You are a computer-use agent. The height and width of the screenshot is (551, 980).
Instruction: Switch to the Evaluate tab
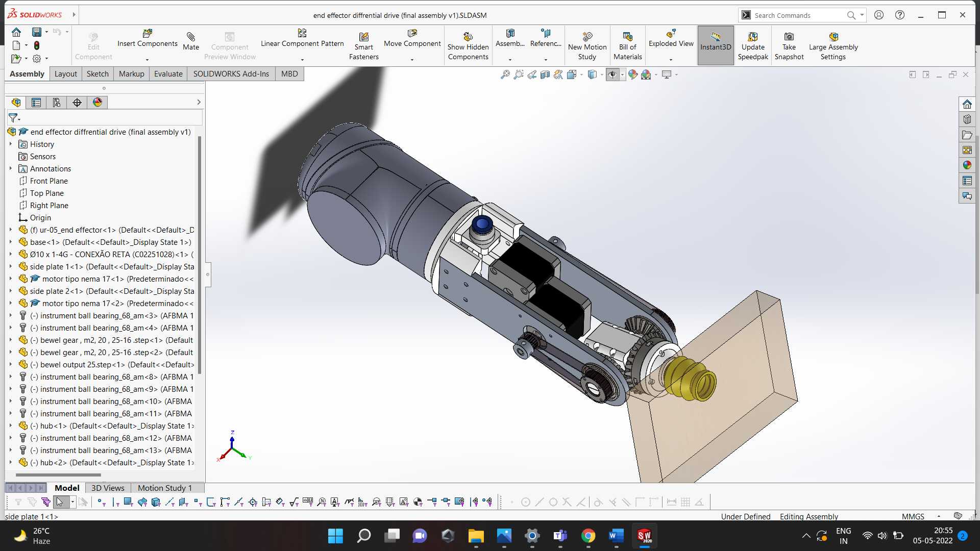(x=168, y=74)
